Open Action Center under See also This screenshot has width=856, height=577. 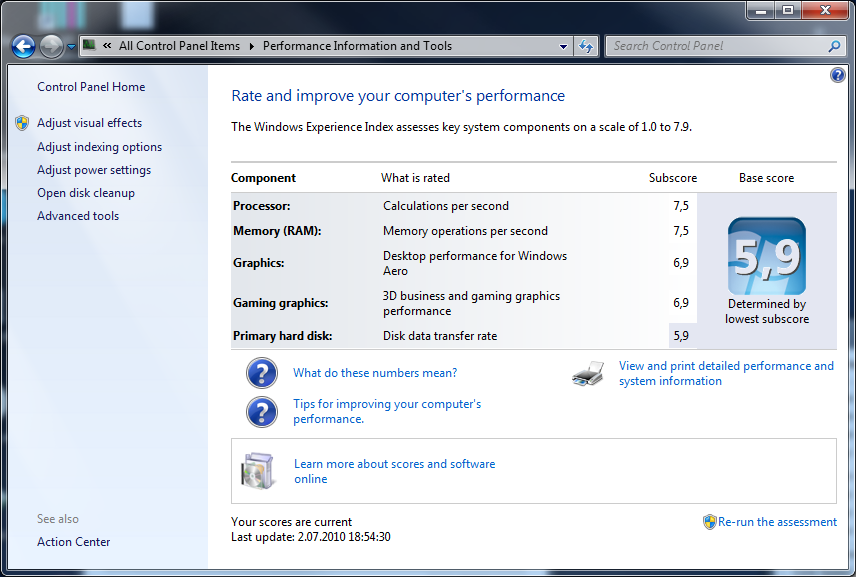pyautogui.click(x=74, y=542)
